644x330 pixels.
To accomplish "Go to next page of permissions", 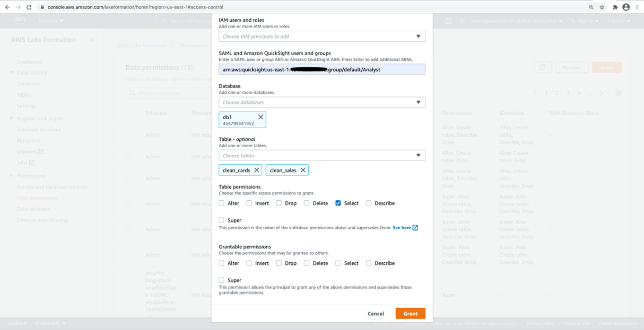I will (601, 93).
